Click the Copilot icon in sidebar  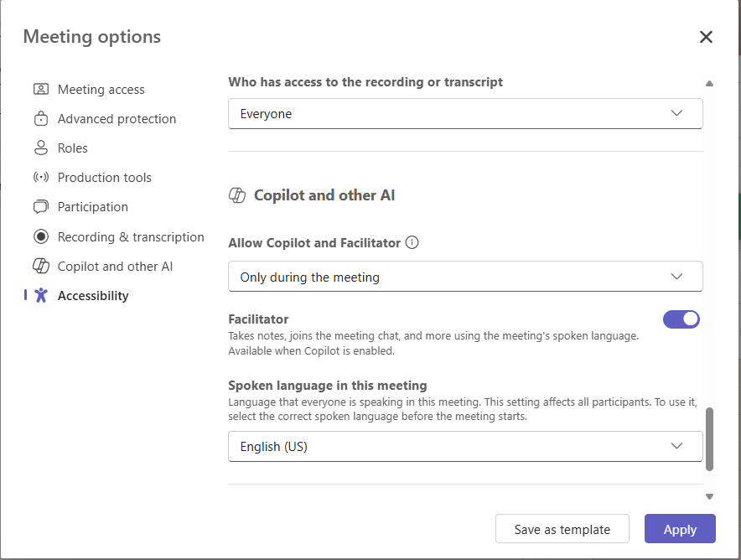(x=40, y=267)
